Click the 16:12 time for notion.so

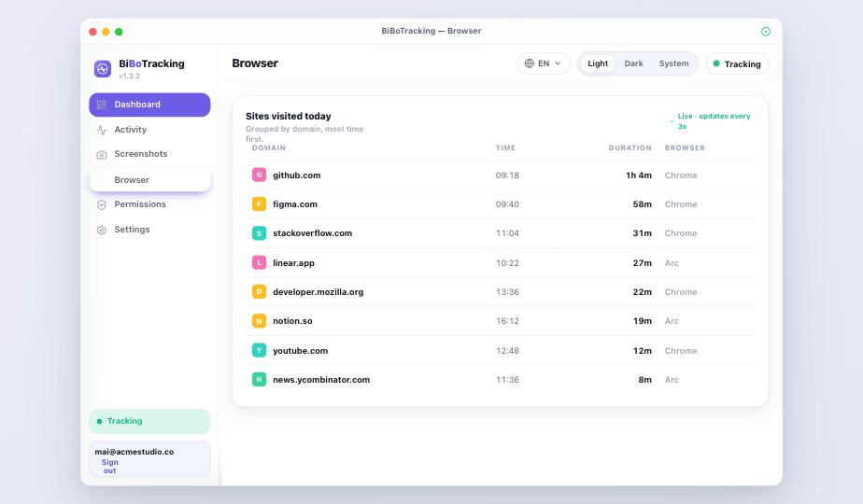pyautogui.click(x=507, y=321)
